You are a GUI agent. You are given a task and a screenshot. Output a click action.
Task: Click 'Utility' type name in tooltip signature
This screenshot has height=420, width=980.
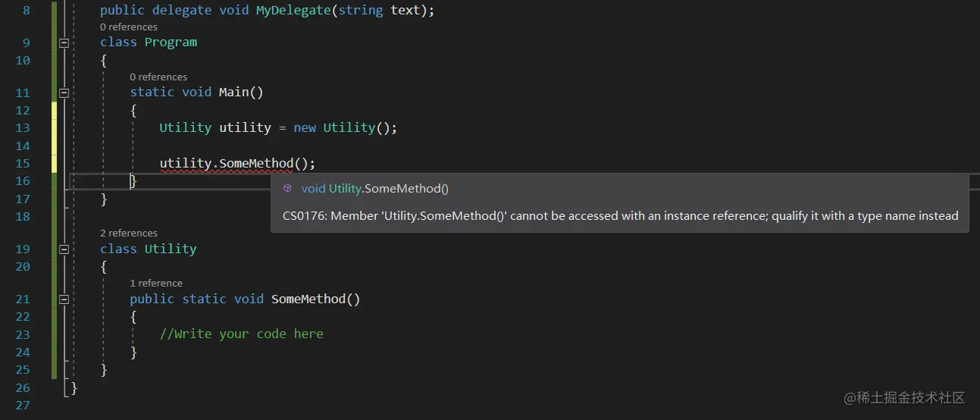point(345,188)
